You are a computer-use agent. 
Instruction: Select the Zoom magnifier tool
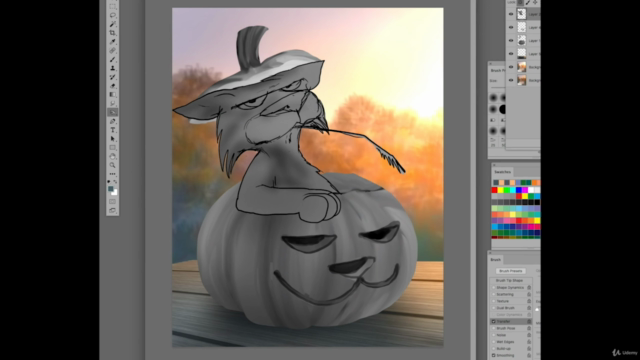coord(113,165)
